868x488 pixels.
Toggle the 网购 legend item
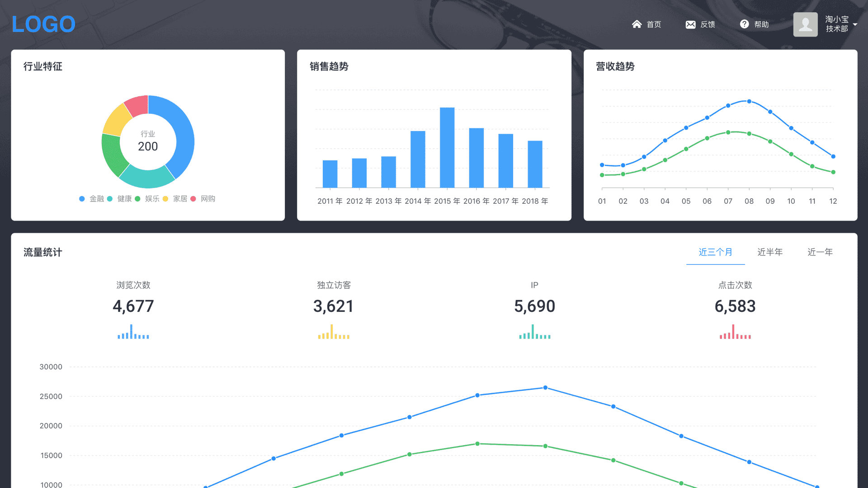203,199
